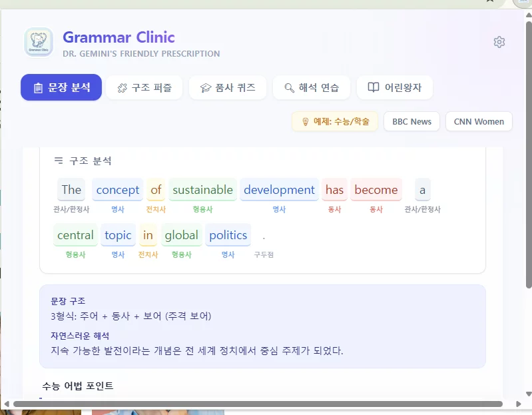Click the Grammar Clinic elephant logo
This screenshot has width=532, height=415.
(x=39, y=42)
